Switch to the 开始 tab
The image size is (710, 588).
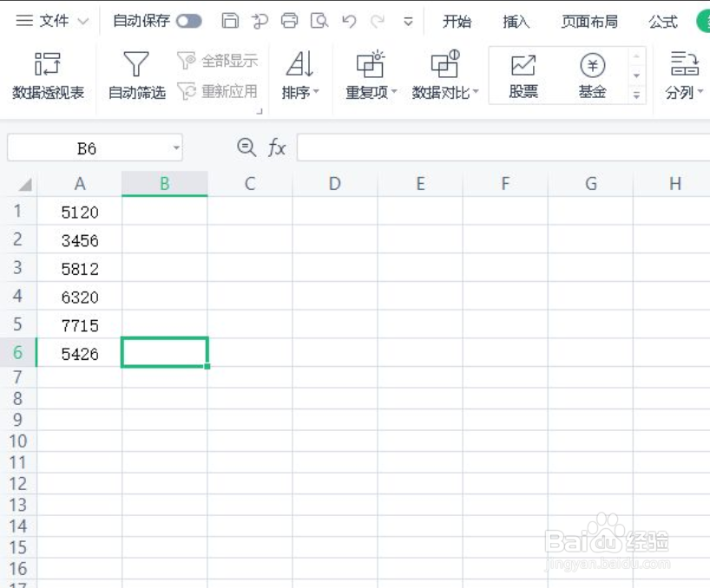point(457,22)
